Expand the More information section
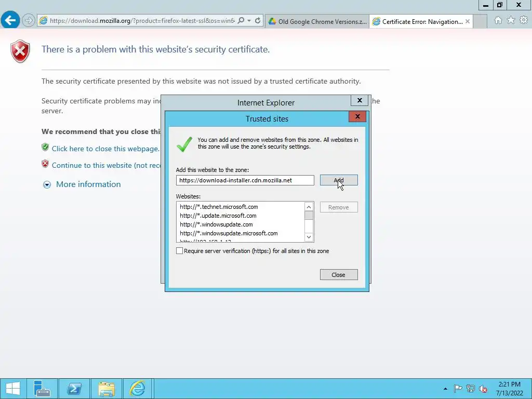Viewport: 532px width, 399px height. click(88, 184)
